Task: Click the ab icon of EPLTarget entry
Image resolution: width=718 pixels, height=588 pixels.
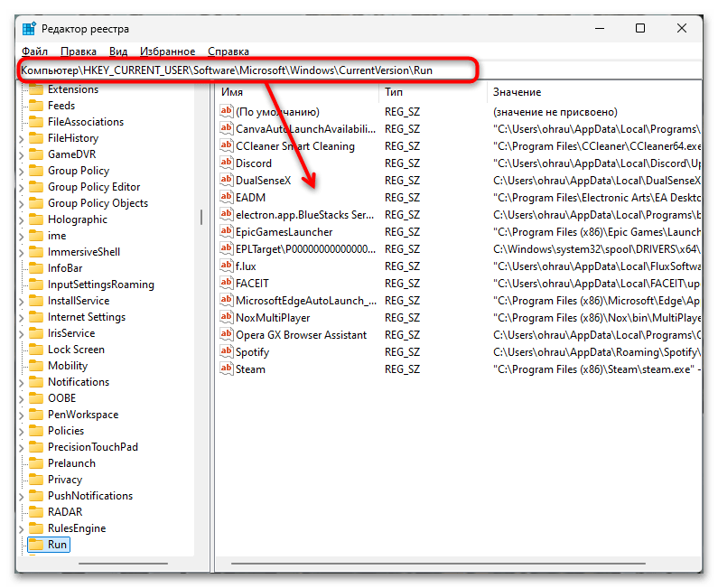Action: click(x=226, y=248)
